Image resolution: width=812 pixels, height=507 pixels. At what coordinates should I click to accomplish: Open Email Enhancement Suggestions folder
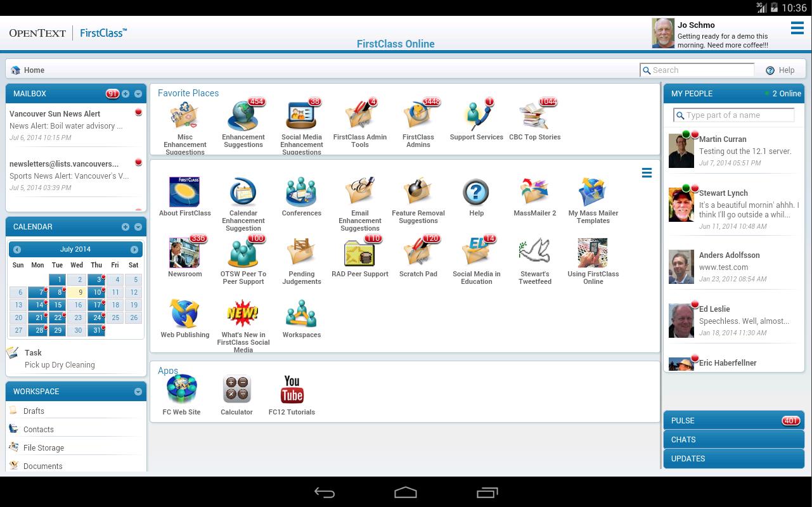click(360, 192)
